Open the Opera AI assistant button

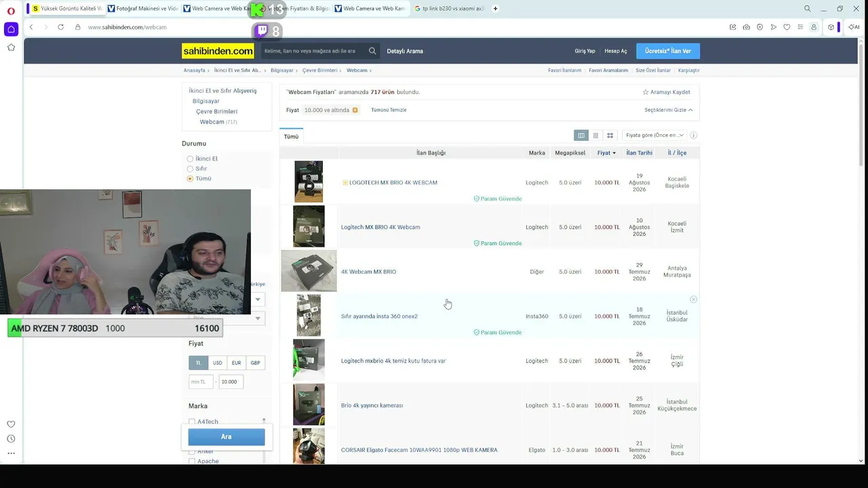click(x=852, y=27)
